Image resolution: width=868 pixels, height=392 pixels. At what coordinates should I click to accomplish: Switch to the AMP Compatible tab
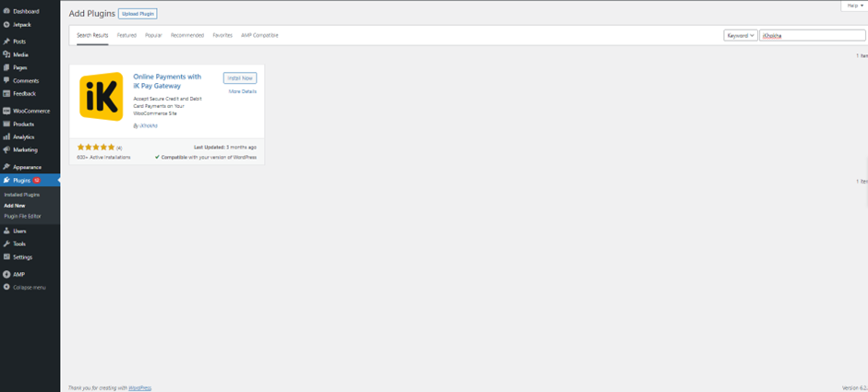tap(259, 35)
